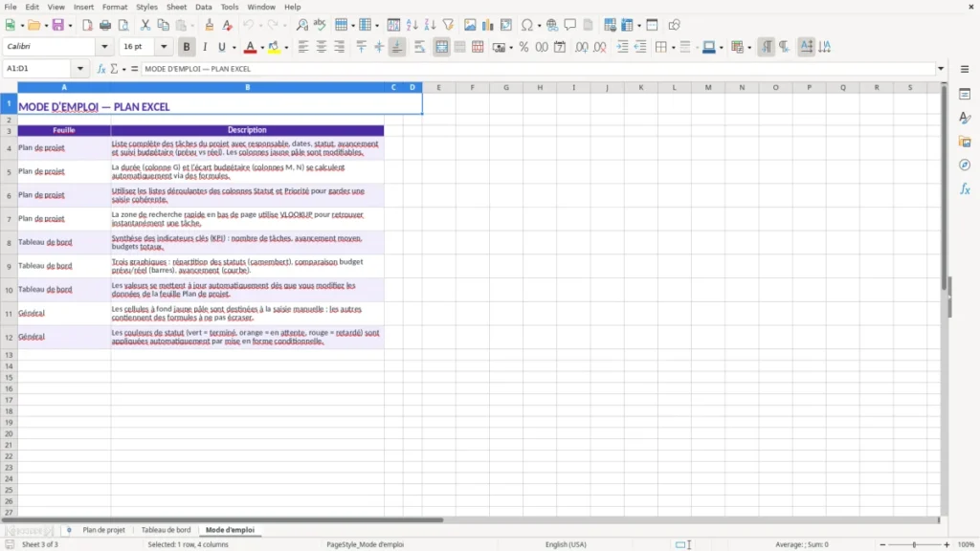Expand the Name Box dropdown arrow
The width and height of the screenshot is (980, 551).
(80, 69)
